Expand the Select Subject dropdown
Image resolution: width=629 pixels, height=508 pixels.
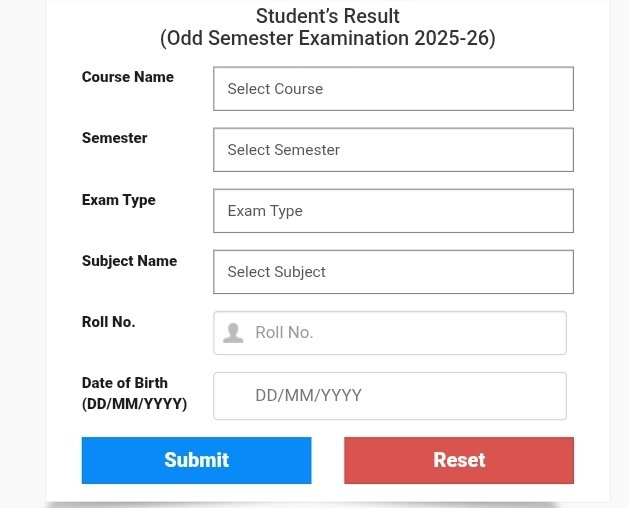click(x=393, y=272)
